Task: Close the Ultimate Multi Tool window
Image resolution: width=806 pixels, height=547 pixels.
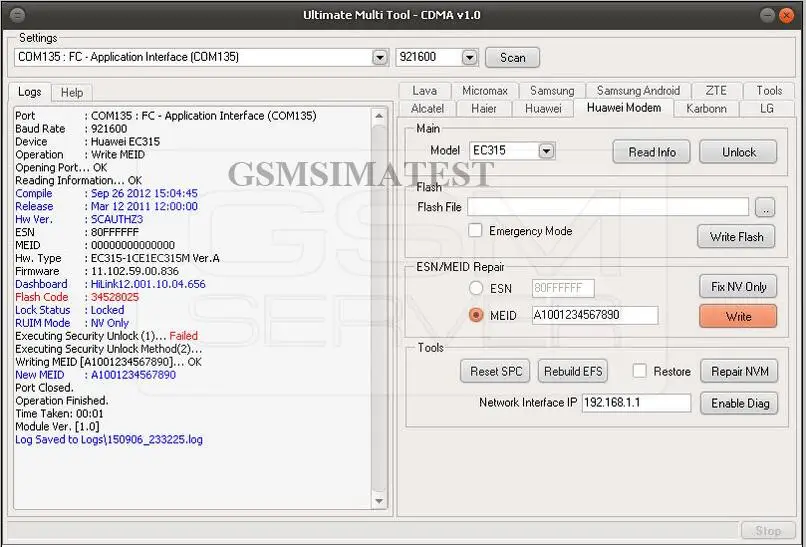Action: [786, 15]
